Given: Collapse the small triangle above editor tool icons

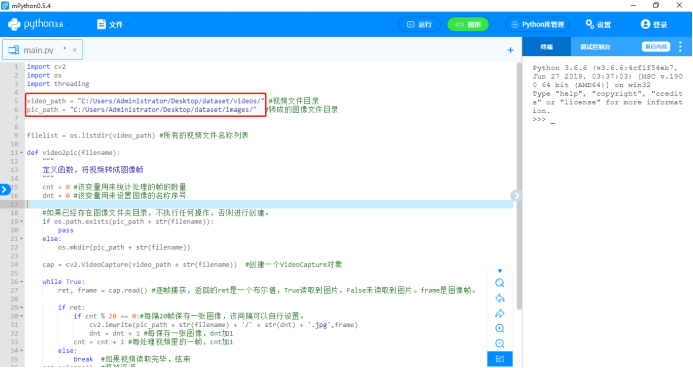Looking at the screenshot, I should (500, 271).
